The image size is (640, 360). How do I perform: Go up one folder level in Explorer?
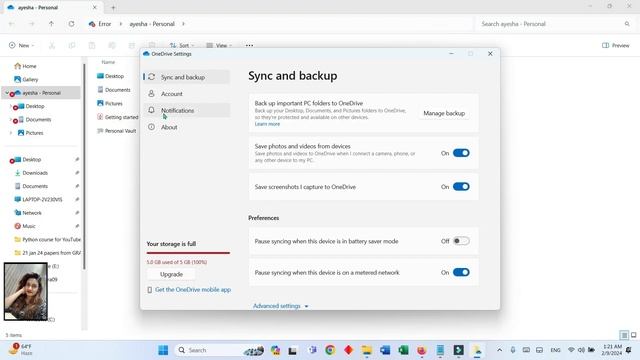[x=51, y=24]
